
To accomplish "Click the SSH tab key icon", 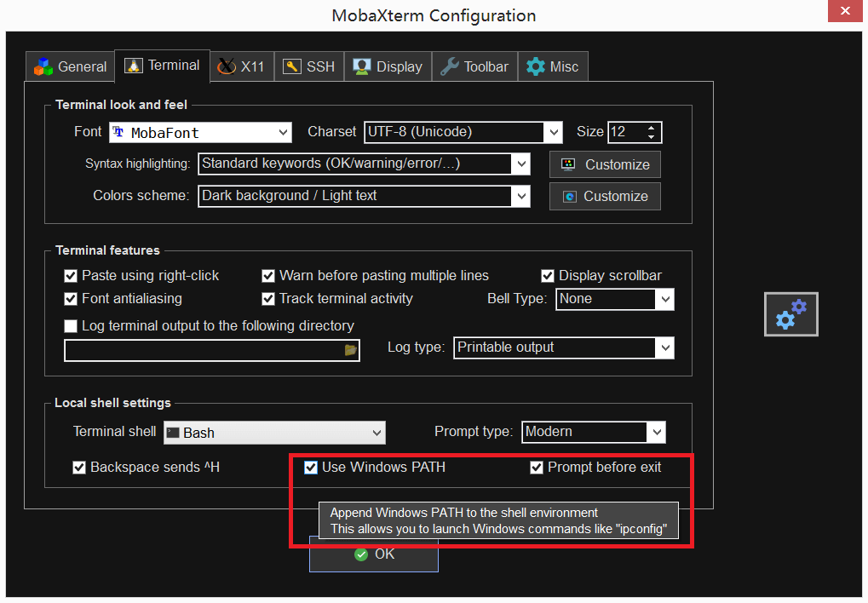I will pyautogui.click(x=291, y=66).
